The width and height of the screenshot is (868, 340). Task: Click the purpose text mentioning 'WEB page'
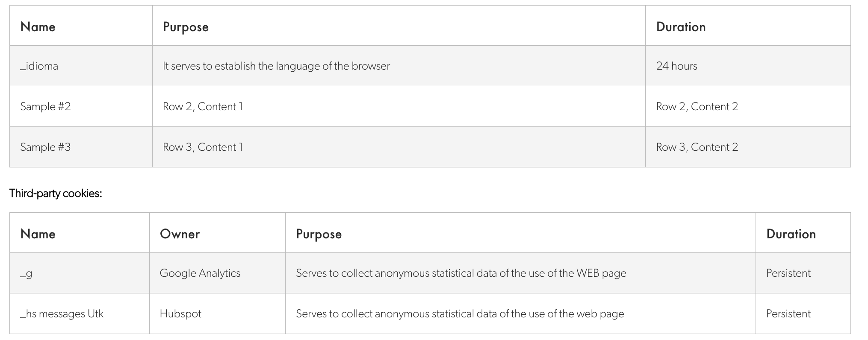pos(461,273)
